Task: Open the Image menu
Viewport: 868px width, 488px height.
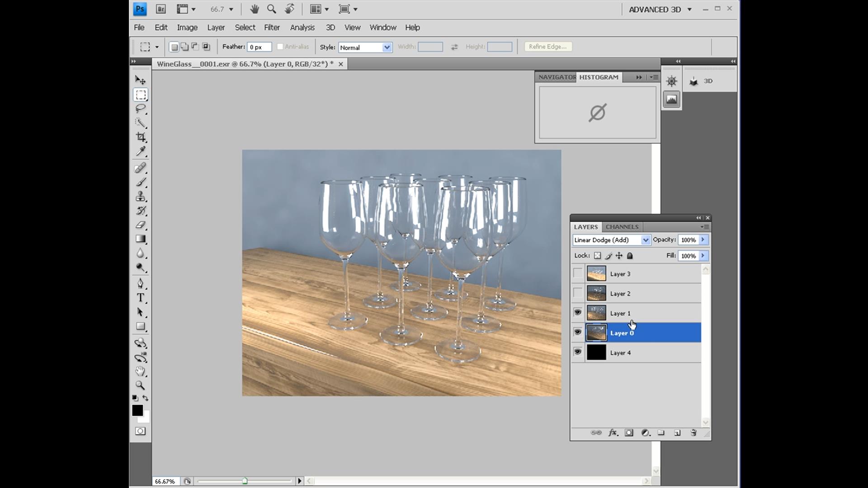Action: point(187,28)
